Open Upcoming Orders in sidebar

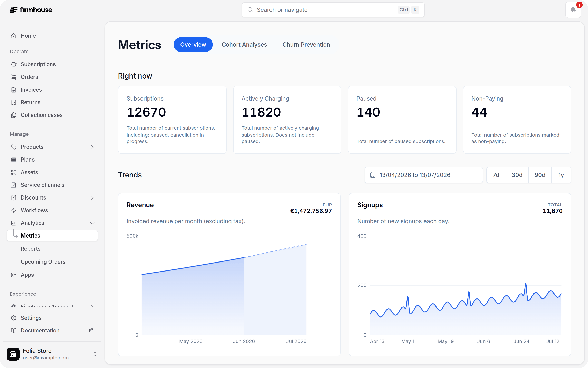click(43, 262)
